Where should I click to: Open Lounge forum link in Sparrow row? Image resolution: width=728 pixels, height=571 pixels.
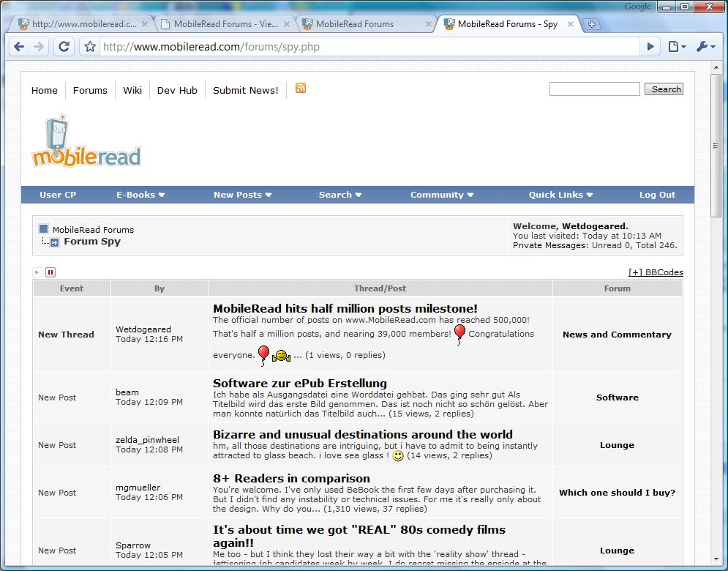click(617, 551)
